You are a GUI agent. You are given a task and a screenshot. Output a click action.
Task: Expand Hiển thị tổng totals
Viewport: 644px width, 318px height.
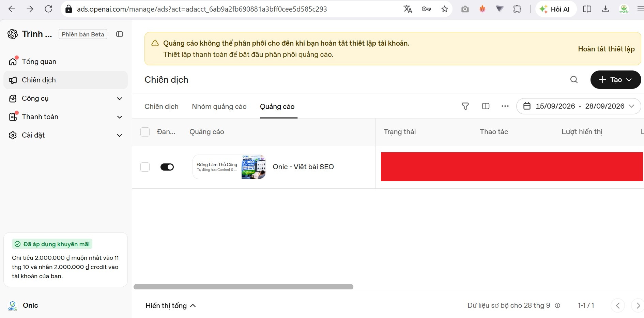(171, 306)
